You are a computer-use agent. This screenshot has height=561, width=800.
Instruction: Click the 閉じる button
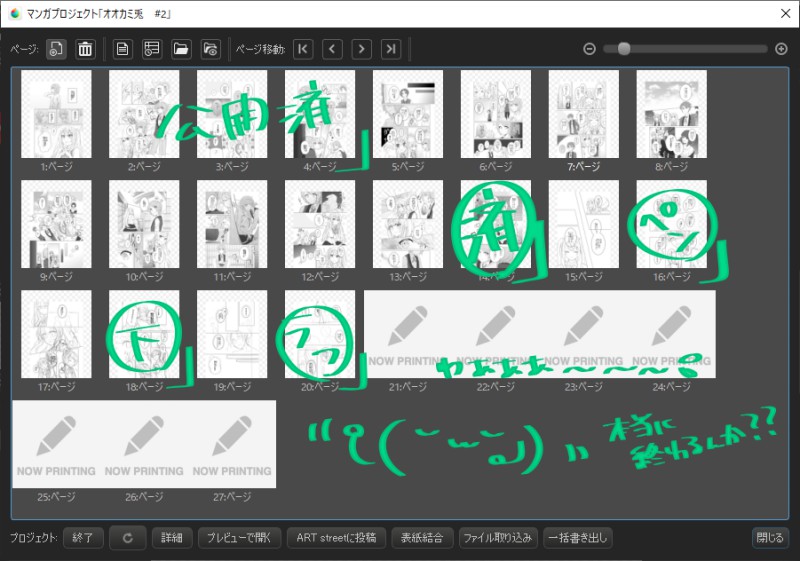[x=769, y=538]
